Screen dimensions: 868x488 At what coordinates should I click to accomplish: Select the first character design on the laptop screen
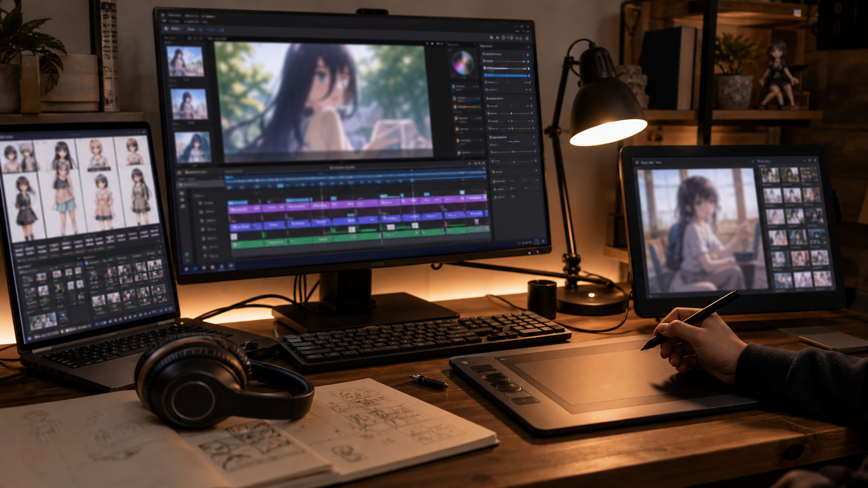18,156
